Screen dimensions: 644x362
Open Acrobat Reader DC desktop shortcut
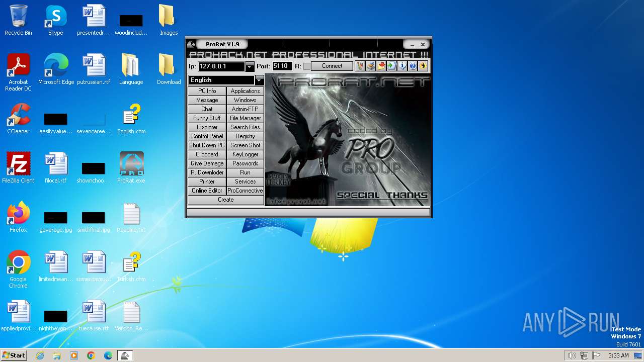pyautogui.click(x=18, y=72)
